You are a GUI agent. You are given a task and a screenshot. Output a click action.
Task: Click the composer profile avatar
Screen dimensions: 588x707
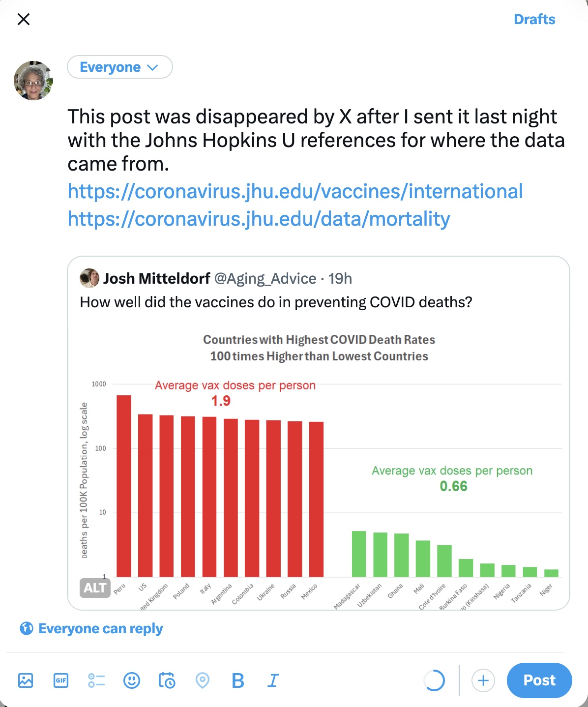(33, 81)
